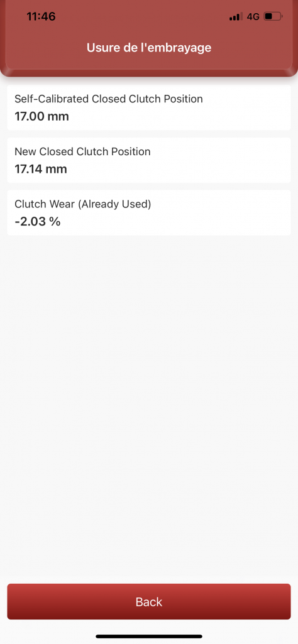
Task: Tap the red Back button
Action: [x=149, y=601]
